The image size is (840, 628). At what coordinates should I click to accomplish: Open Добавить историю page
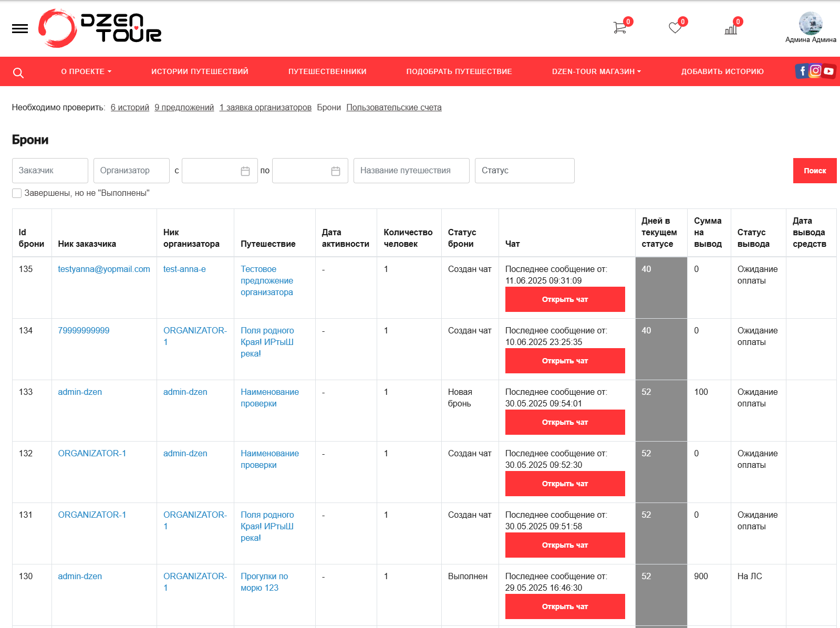click(722, 71)
